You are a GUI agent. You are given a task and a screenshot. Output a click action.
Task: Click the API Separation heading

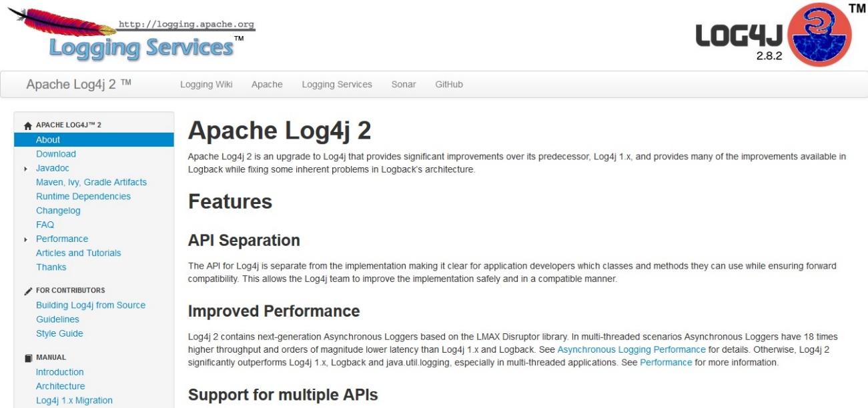pos(244,240)
